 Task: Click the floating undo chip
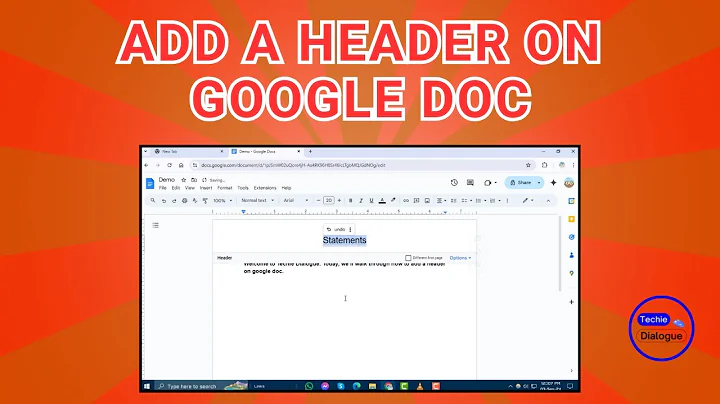(336, 230)
